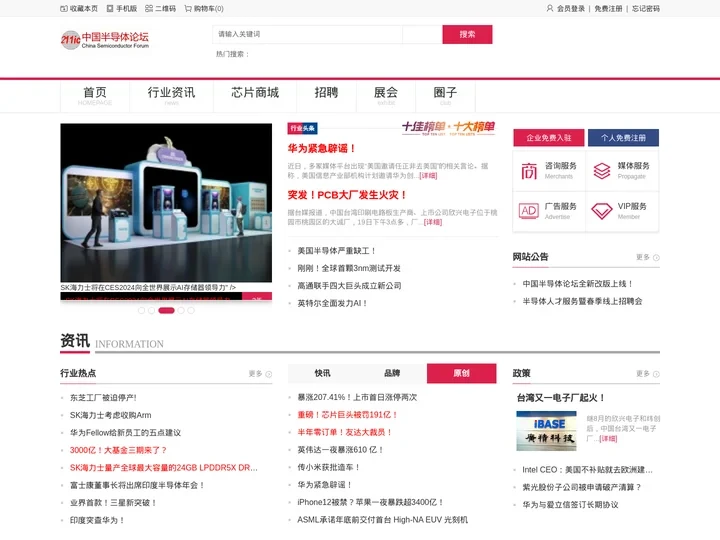Image resolution: width=720 pixels, height=540 pixels.
Task: Open headline 突发！PCB大厂发生火灾！
Action: (x=348, y=195)
